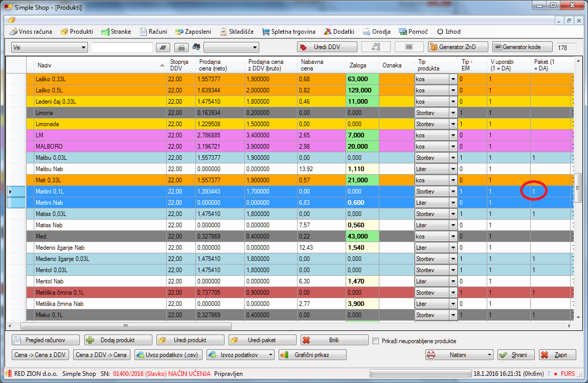588x383 pixels.
Task: Click the Dodaj produkt button
Action: point(118,340)
